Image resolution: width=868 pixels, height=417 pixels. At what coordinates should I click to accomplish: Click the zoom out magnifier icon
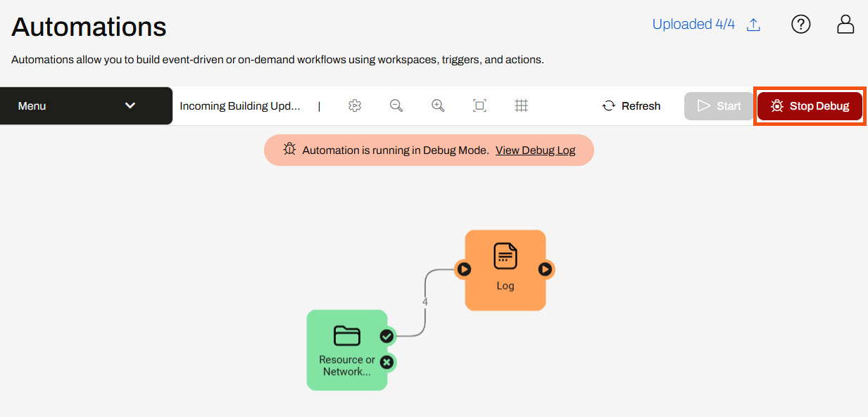click(x=396, y=105)
